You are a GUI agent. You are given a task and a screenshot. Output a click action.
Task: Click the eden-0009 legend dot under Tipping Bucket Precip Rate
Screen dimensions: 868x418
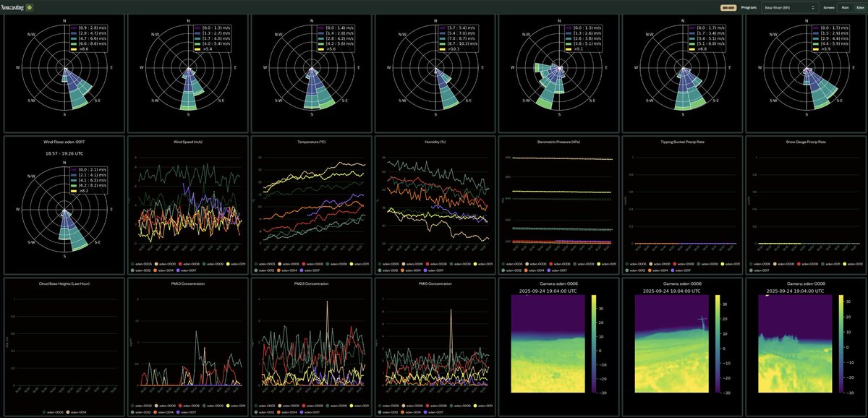point(698,264)
